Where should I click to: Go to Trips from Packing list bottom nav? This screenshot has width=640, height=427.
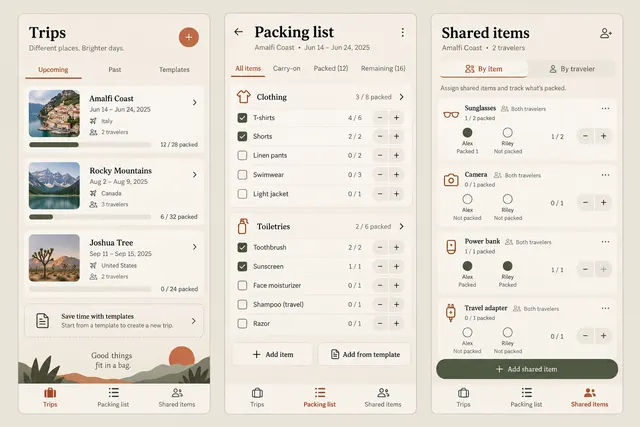point(257,398)
